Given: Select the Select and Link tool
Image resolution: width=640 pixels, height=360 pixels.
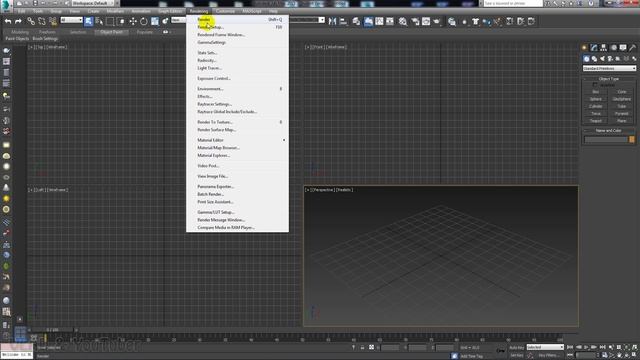Looking at the screenshot, I should pyautogui.click(x=31, y=21).
